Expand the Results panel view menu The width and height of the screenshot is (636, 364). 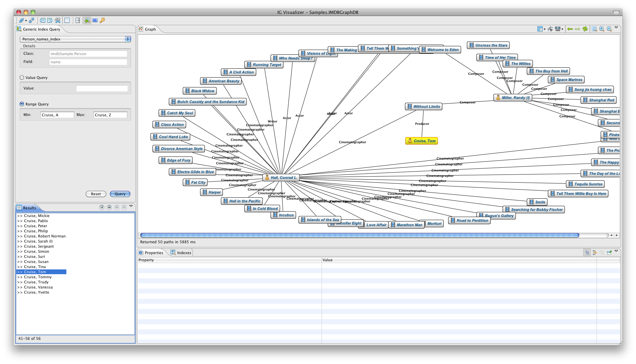pyautogui.click(x=131, y=206)
